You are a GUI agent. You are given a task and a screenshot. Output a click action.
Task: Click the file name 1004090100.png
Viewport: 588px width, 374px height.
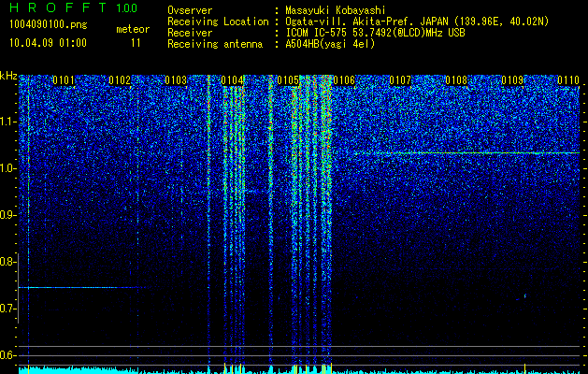(x=49, y=25)
